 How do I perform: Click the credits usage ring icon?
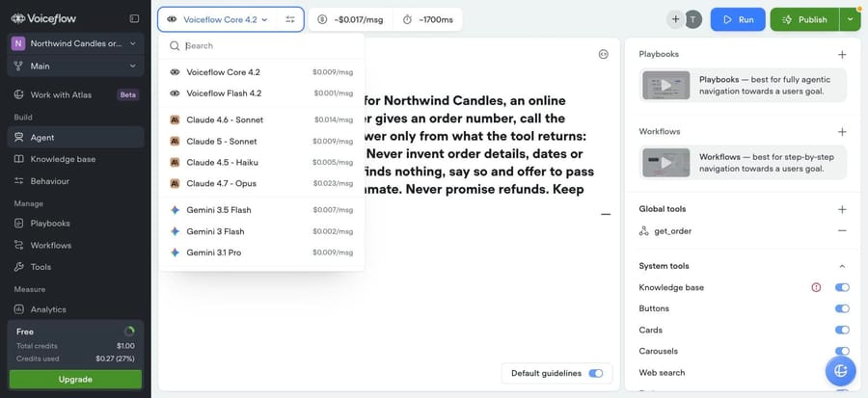click(x=129, y=332)
